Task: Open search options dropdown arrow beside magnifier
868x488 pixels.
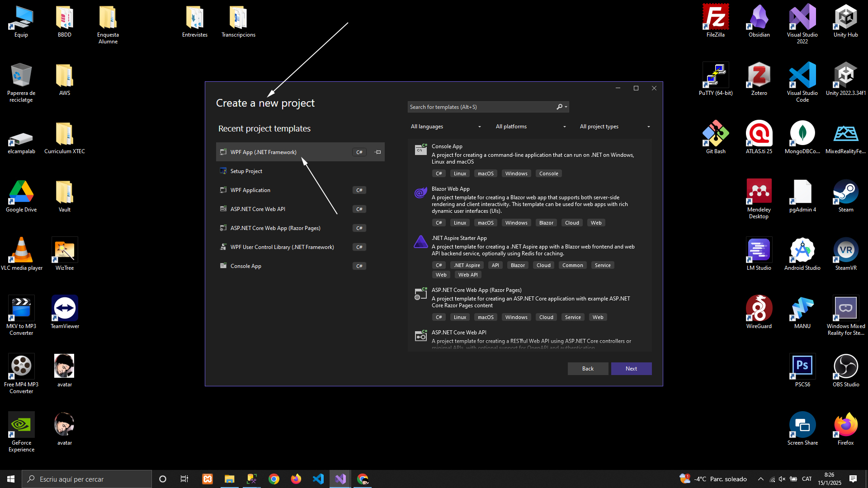Action: 566,107
